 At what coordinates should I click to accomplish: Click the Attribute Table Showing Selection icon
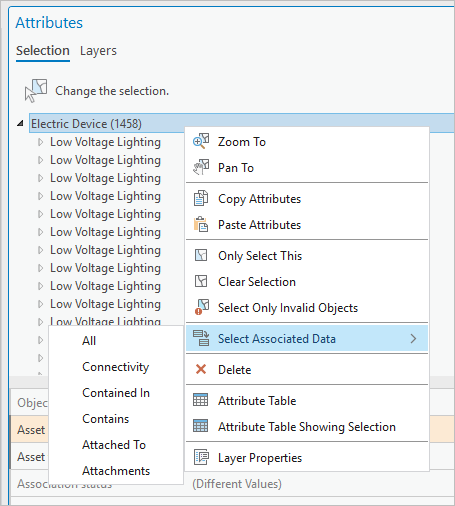201,426
